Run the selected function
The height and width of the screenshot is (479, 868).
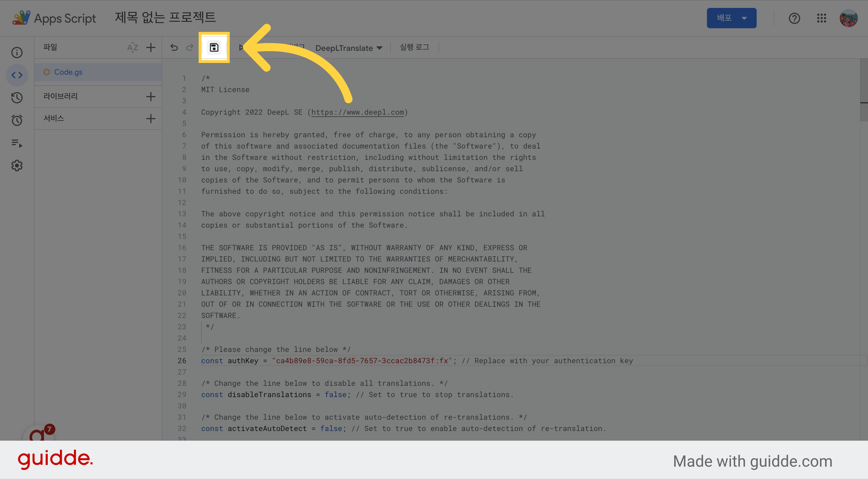click(241, 47)
